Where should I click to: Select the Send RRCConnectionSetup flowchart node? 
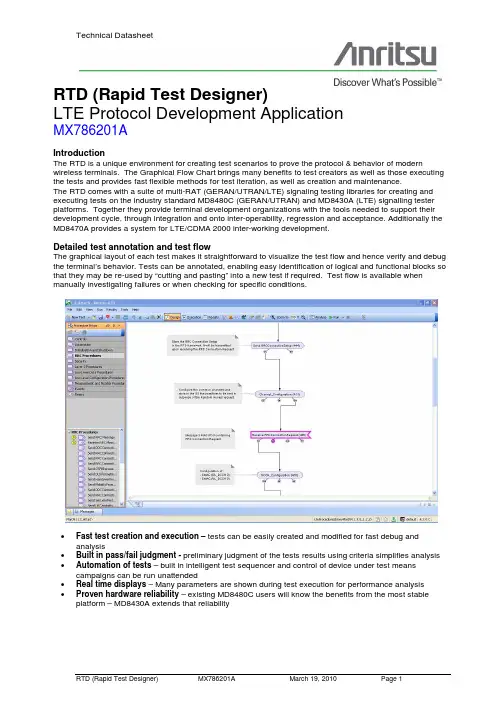click(x=277, y=346)
